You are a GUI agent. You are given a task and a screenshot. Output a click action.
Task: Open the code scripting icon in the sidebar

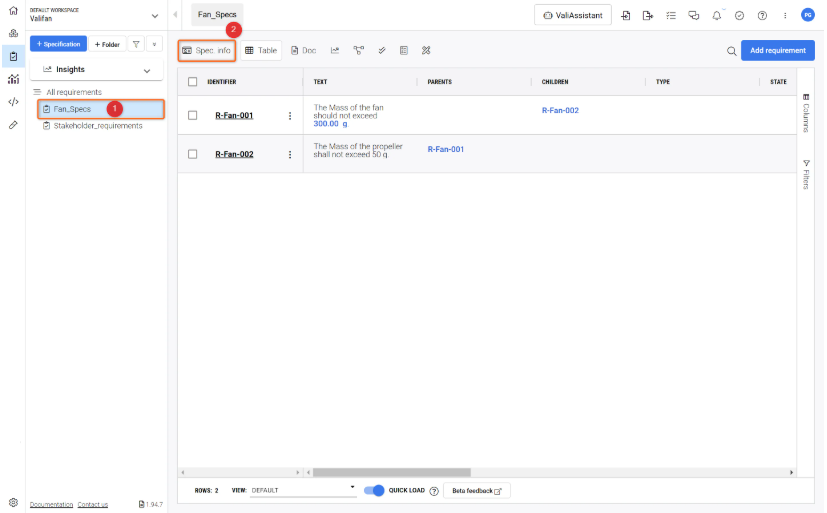(13, 102)
